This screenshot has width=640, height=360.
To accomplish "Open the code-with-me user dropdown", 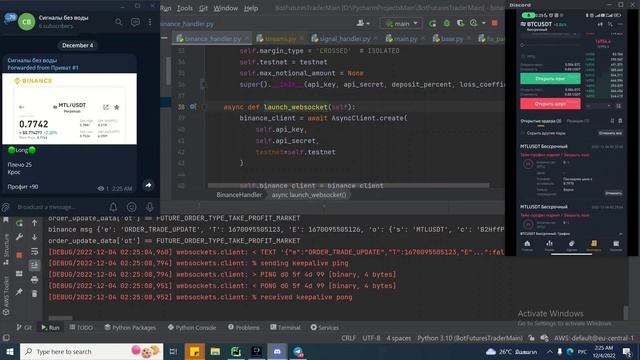I will [363, 24].
